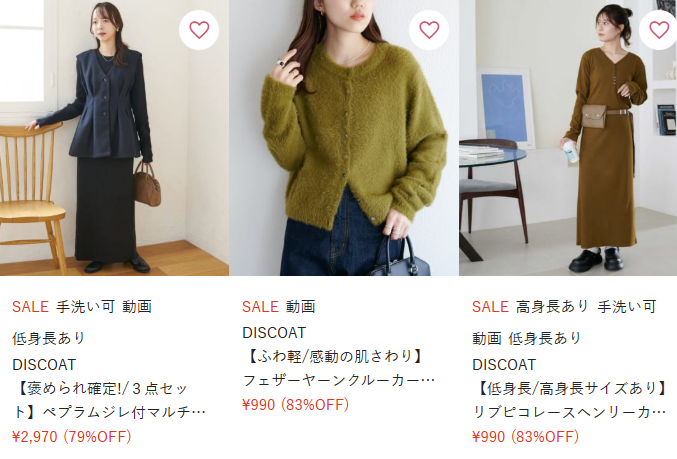Select the middle item's ¥990 (83%OFF) price
The width and height of the screenshot is (677, 459).
[296, 405]
